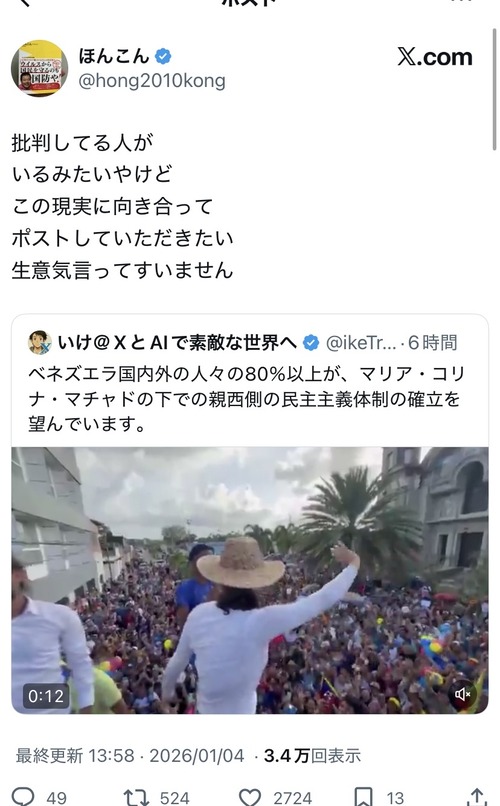Tap the repost arrows icon
Screen dimensions: 500x806
click(x=136, y=797)
